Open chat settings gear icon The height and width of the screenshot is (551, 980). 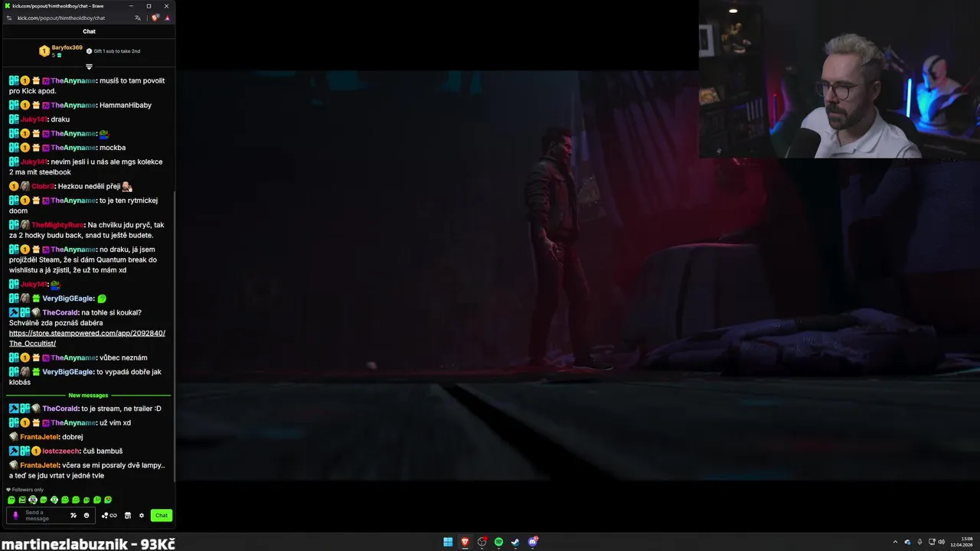[142, 516]
